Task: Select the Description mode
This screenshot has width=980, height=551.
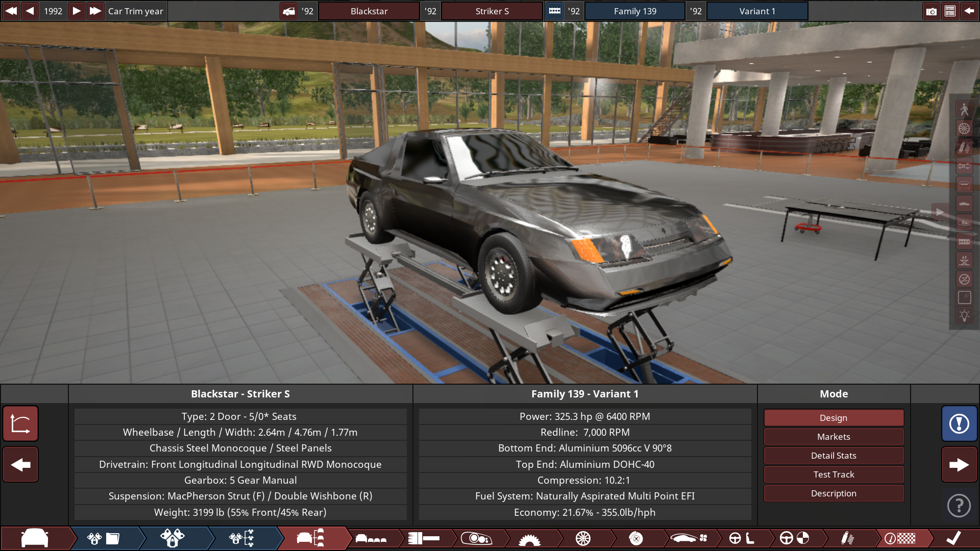Action: pos(834,493)
